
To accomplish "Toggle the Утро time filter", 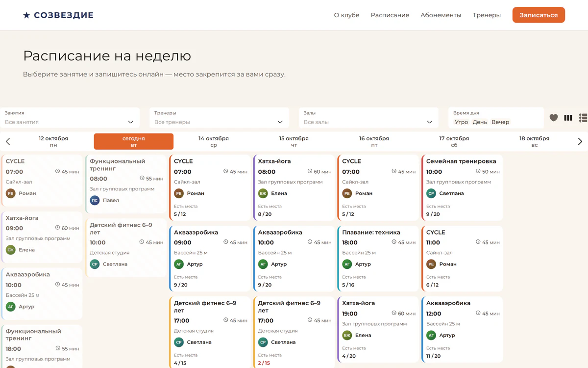I will click(461, 122).
